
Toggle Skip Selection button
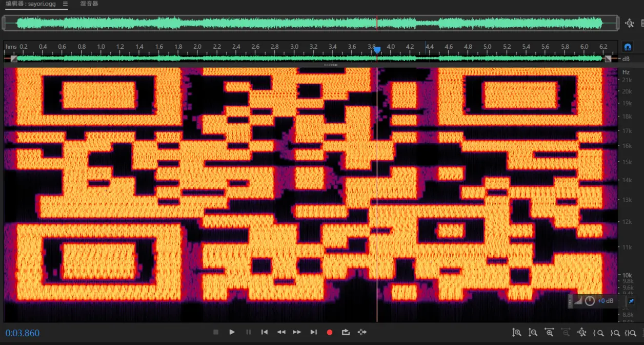click(362, 332)
